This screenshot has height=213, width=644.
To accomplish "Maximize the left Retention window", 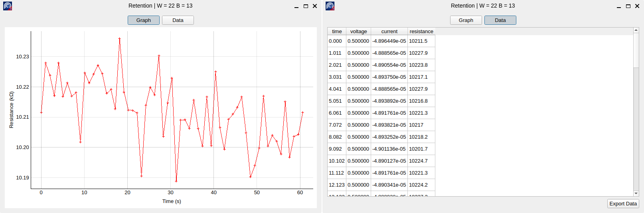I will [x=306, y=6].
